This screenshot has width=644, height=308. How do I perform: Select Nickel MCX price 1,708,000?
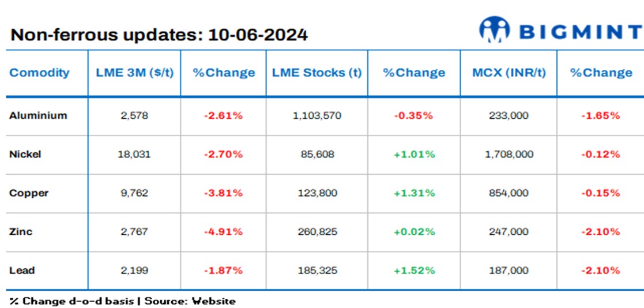509,154
